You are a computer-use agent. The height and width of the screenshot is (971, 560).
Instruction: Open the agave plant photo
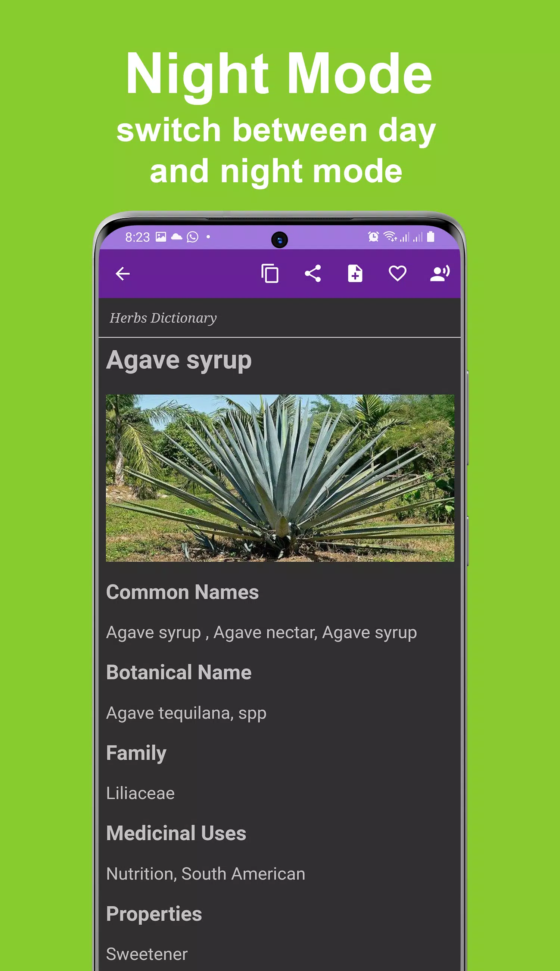pos(280,478)
